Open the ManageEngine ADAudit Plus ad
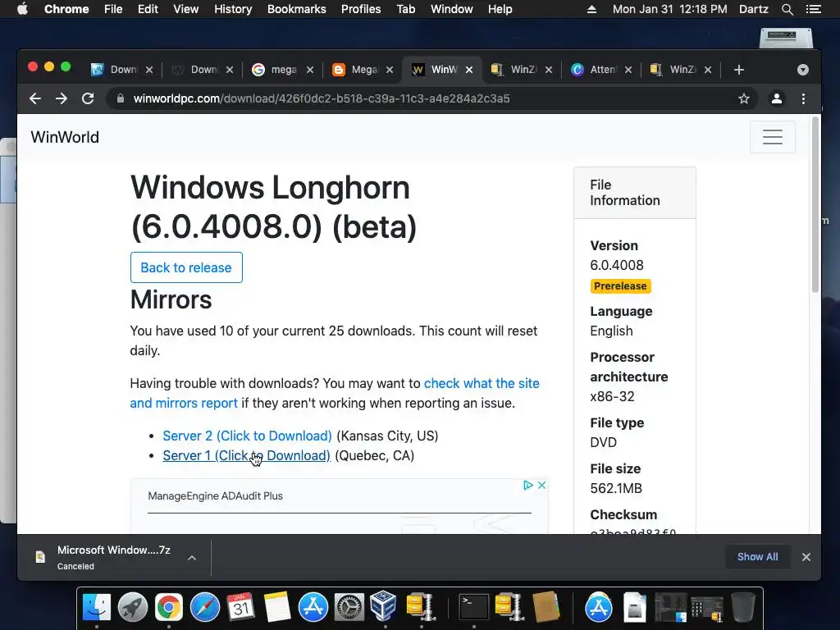 click(216, 496)
